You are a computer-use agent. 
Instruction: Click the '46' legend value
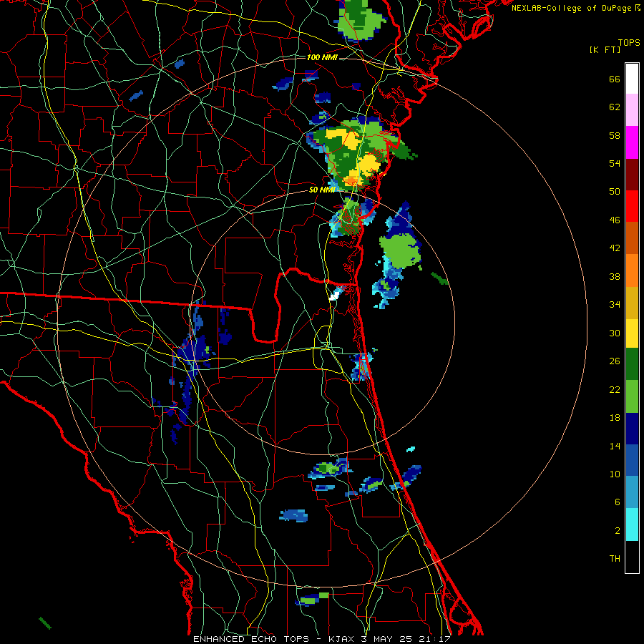pos(615,220)
